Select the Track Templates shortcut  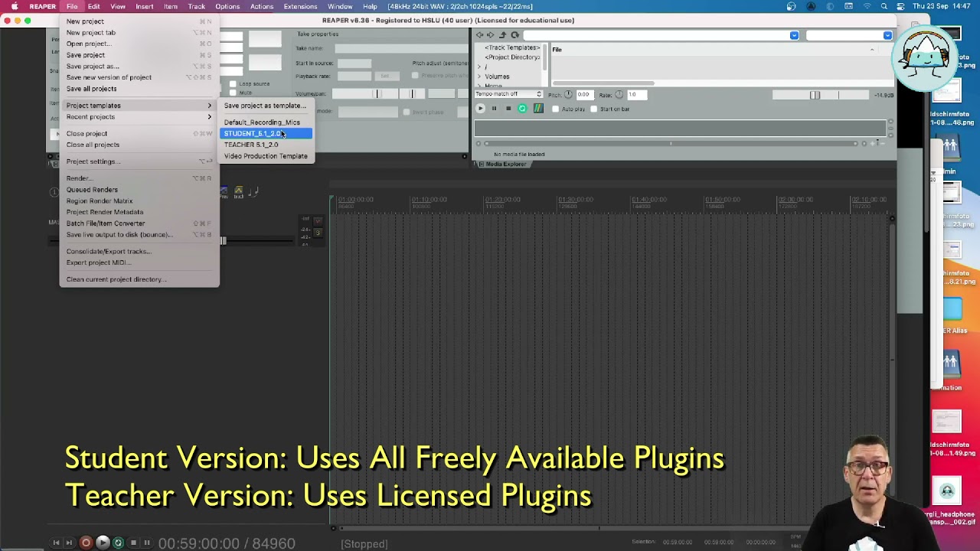click(x=511, y=47)
